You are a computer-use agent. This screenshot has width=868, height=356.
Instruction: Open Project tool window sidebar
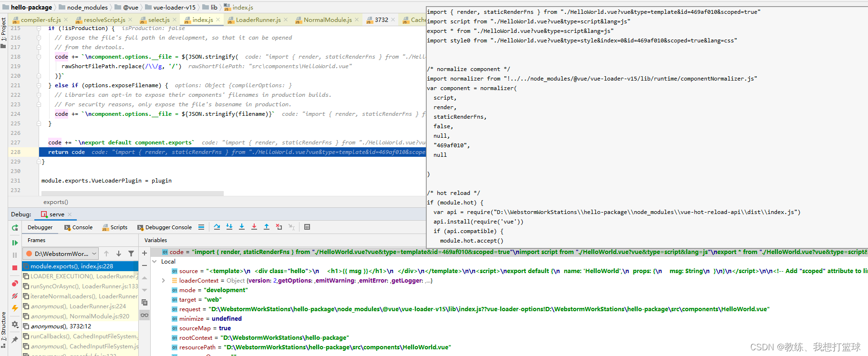point(3,32)
